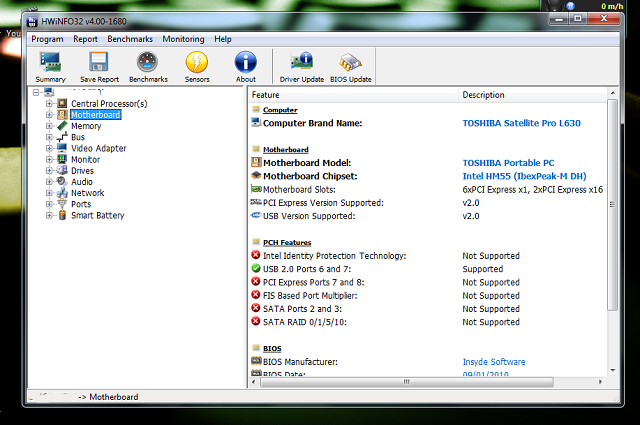
Task: Click the Network tree icon
Action: pyautogui.click(x=62, y=193)
